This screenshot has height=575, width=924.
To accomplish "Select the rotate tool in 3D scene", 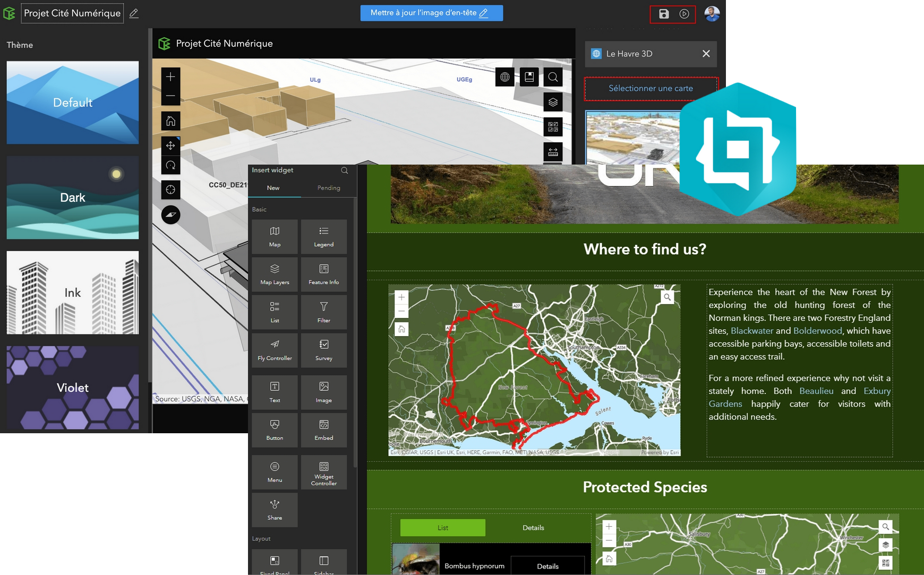I will coord(170,165).
